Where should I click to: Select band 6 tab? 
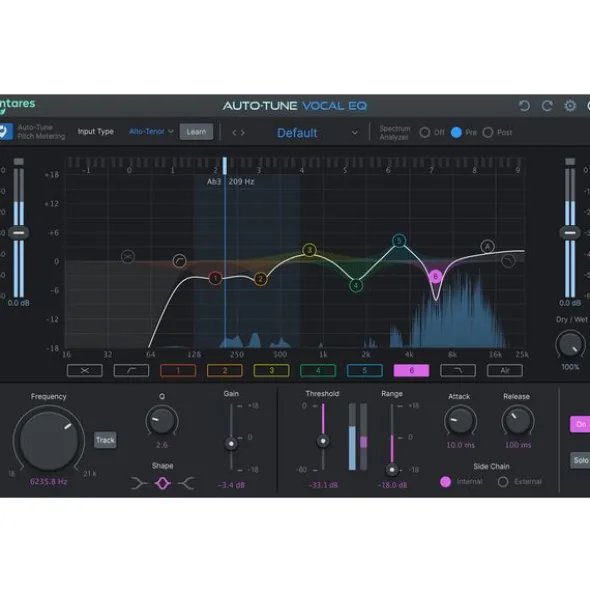click(411, 371)
